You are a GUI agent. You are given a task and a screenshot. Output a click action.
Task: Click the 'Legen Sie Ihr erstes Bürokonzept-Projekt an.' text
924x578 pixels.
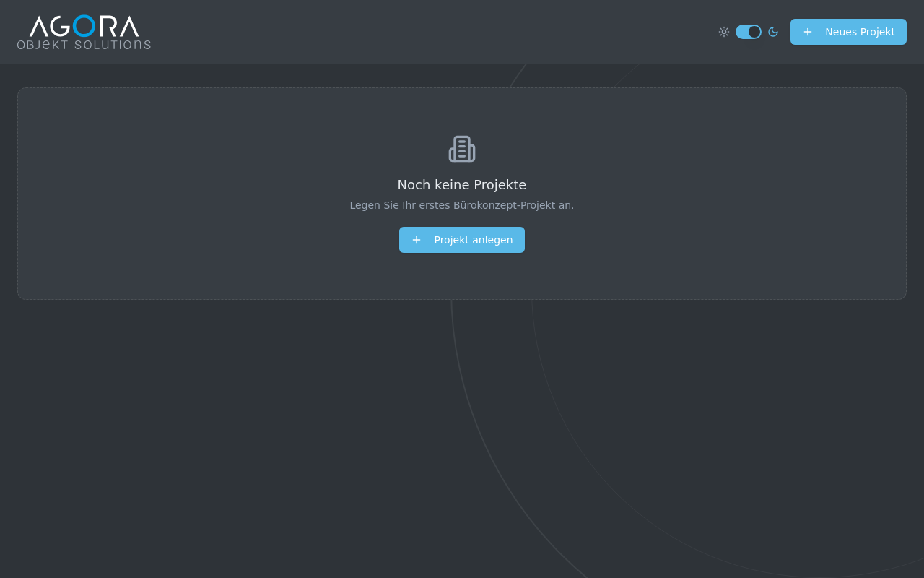pos(462,205)
